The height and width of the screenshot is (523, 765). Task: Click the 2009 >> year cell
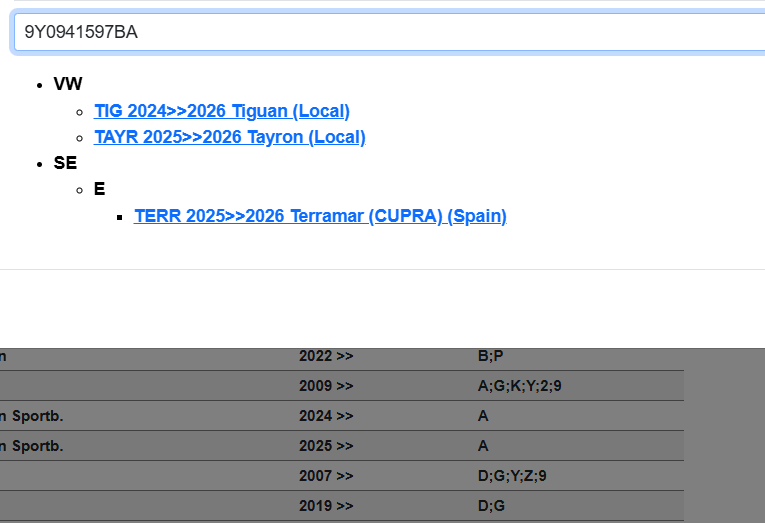point(326,386)
